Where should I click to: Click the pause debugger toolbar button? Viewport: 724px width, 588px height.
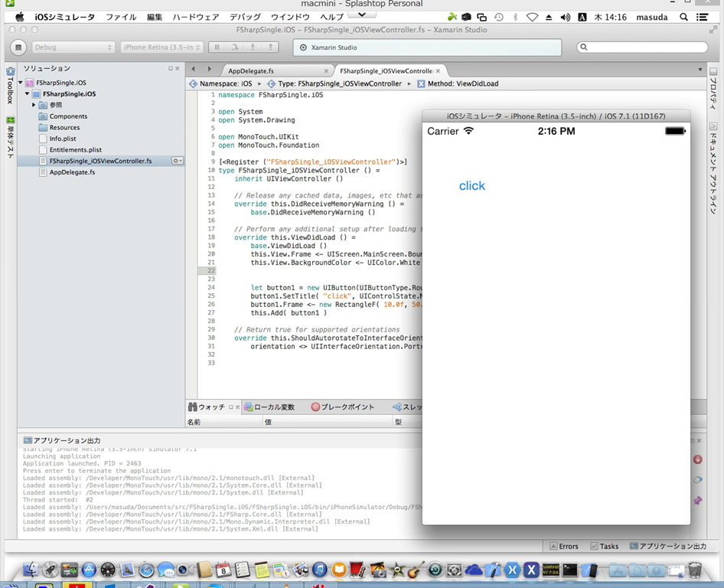218,47
